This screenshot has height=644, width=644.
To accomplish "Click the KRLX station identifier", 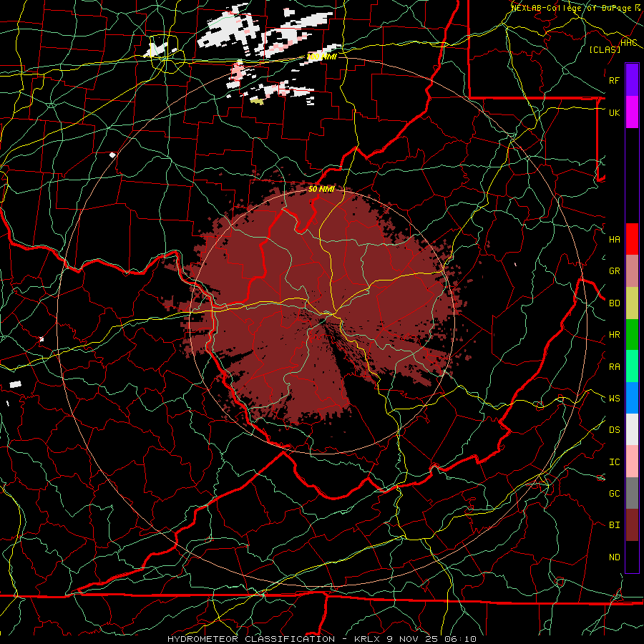I will point(367,639).
